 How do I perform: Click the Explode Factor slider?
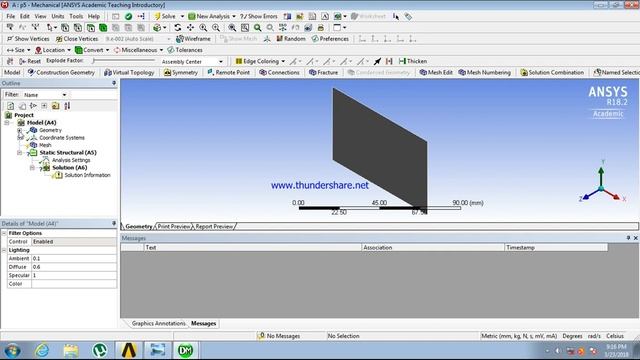coord(124,61)
